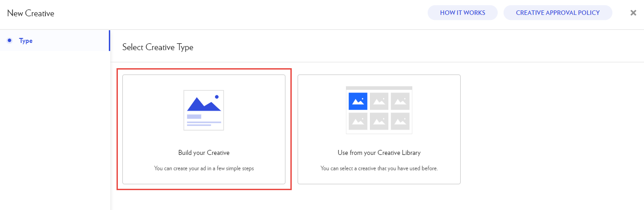Click the bottom-left gray thumbnail in library icon
644x210 pixels.
(358, 121)
